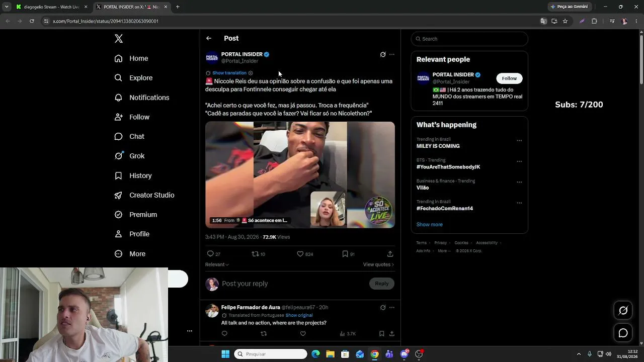Open translation settings gear beside Show translation
Viewport: 644px width, 362px height.
[251, 73]
